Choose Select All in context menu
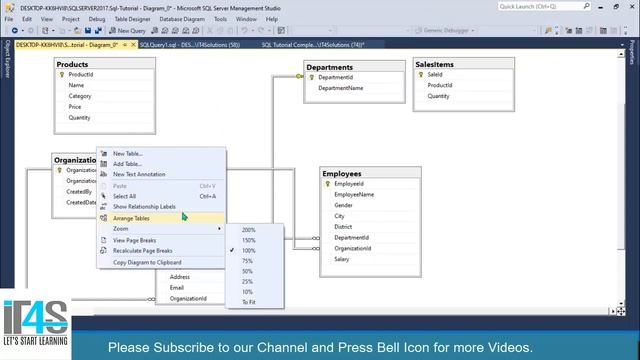This screenshot has height=360, width=640. tap(124, 196)
